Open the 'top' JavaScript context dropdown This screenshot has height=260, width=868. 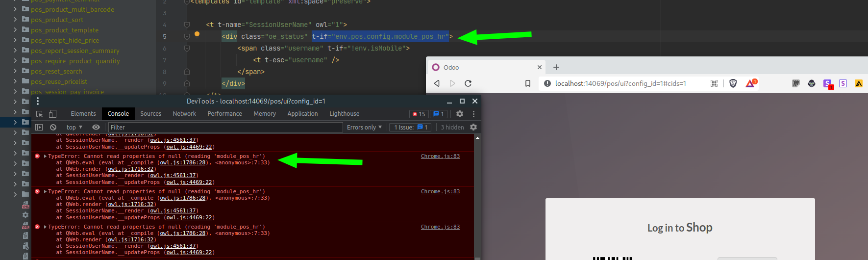point(74,127)
